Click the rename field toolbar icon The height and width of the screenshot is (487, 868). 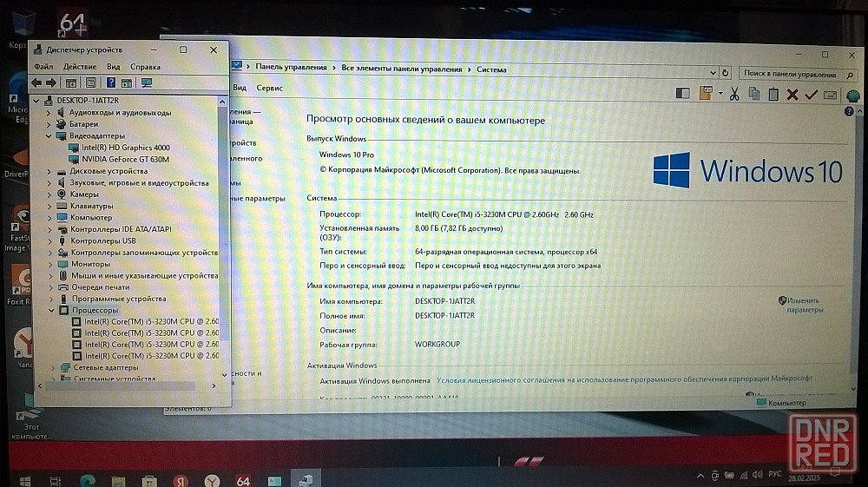pyautogui.click(x=830, y=95)
